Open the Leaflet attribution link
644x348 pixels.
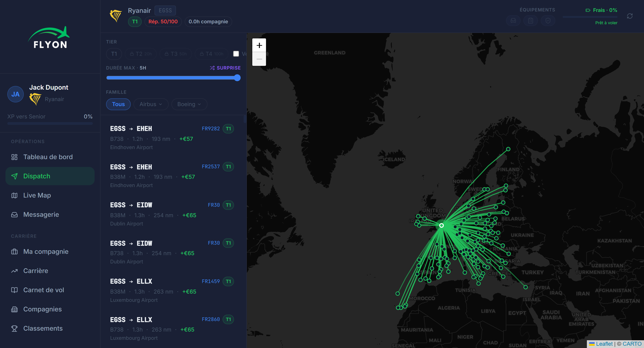604,344
